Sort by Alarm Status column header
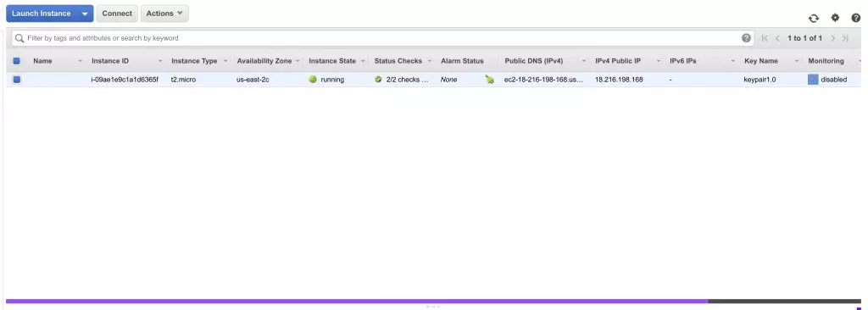The height and width of the screenshot is (310, 868). (x=462, y=61)
